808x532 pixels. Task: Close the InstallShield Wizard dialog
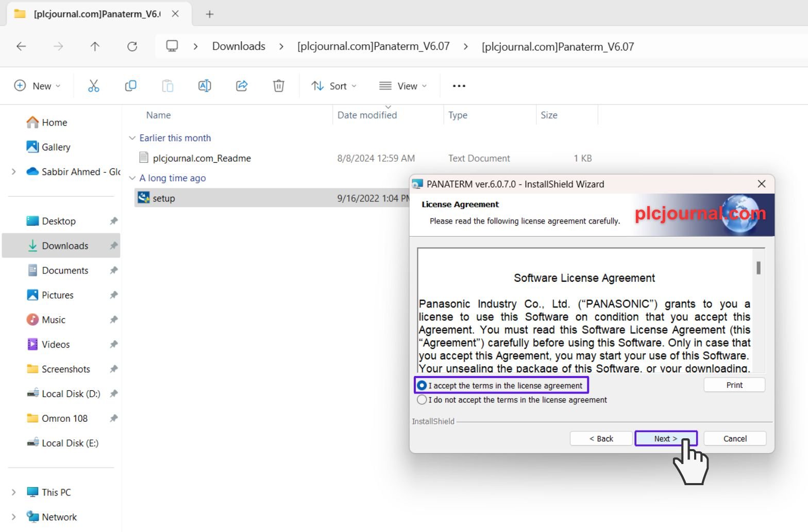tap(762, 184)
